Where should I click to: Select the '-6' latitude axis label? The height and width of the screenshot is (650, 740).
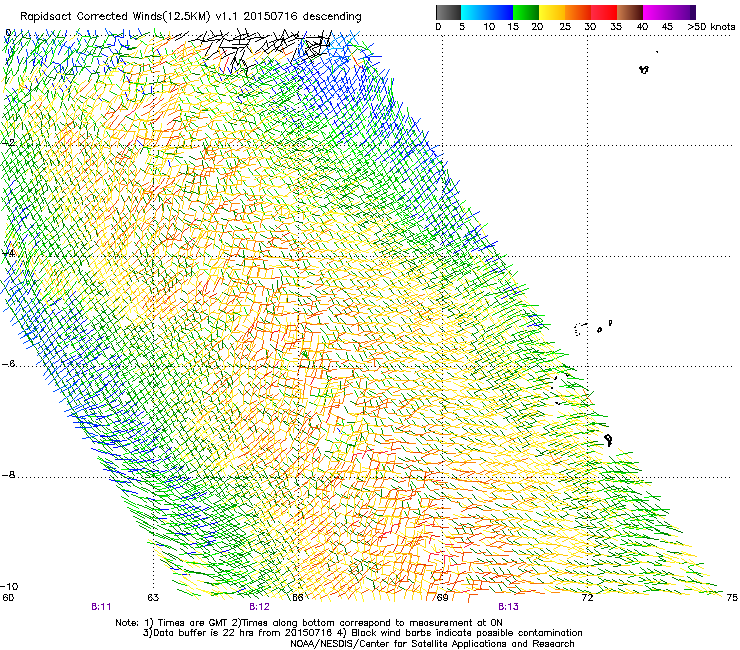(x=8, y=364)
